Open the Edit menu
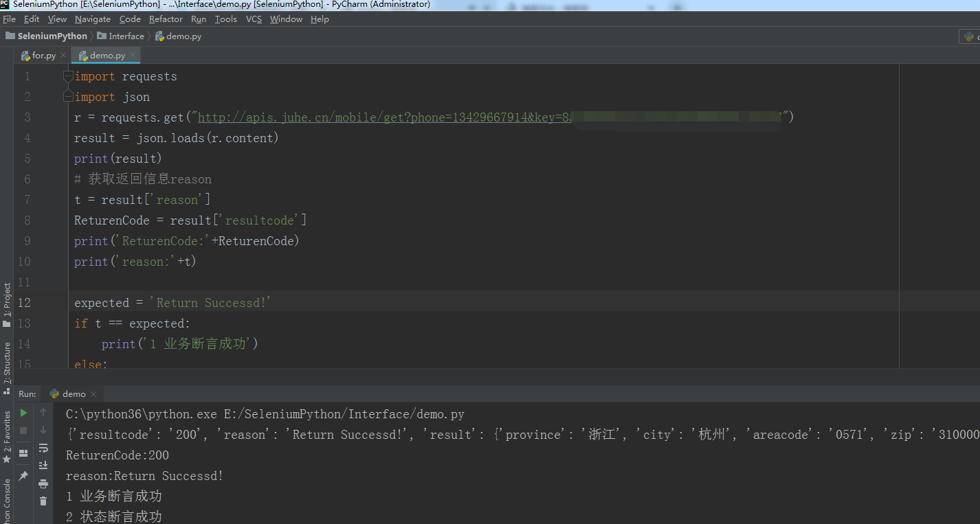 (x=32, y=19)
